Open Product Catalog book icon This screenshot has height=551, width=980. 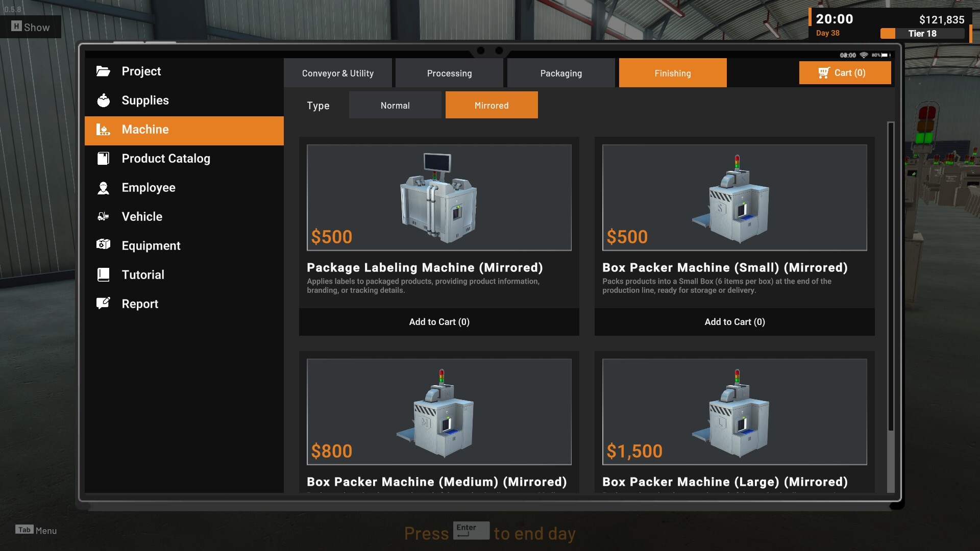[x=103, y=159]
